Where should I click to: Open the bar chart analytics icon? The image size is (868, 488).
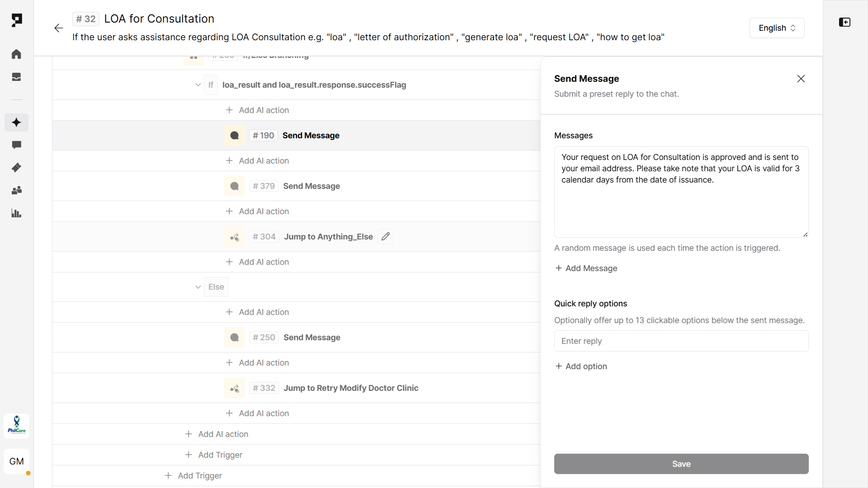[16, 213]
